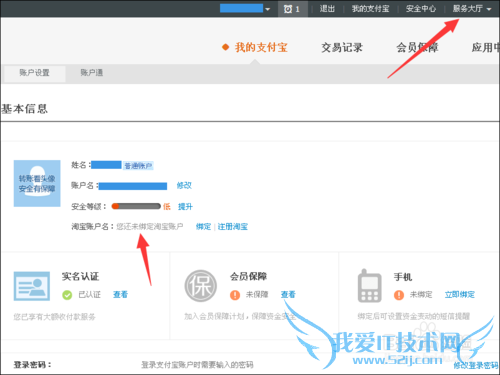500x375 pixels.
Task: Select the 账户通 sub-tab
Action: coord(92,73)
